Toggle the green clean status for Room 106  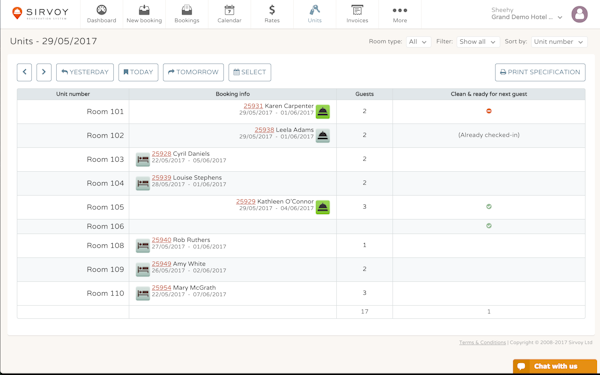(x=489, y=226)
